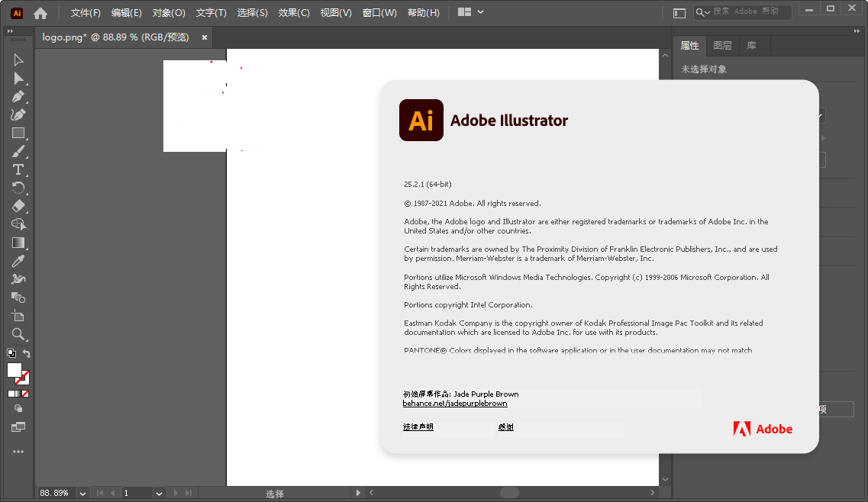Viewport: 868px width, 502px height.
Task: Open the workspace switcher dropdown
Action: pyautogui.click(x=471, y=12)
